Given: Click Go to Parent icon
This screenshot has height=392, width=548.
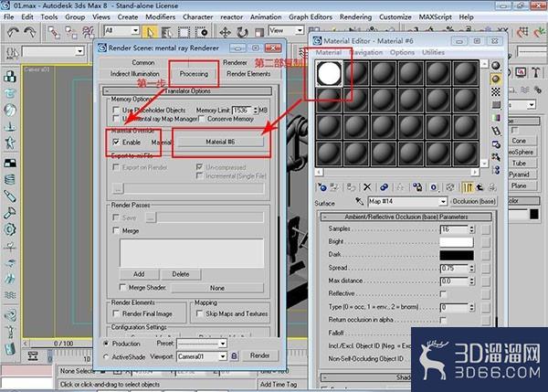Looking at the screenshot, I should point(479,188).
